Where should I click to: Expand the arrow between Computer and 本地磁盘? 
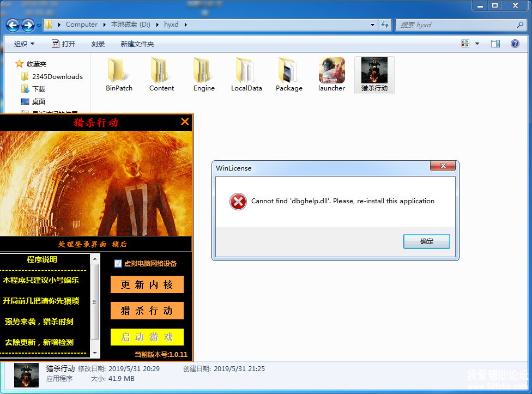click(104, 25)
